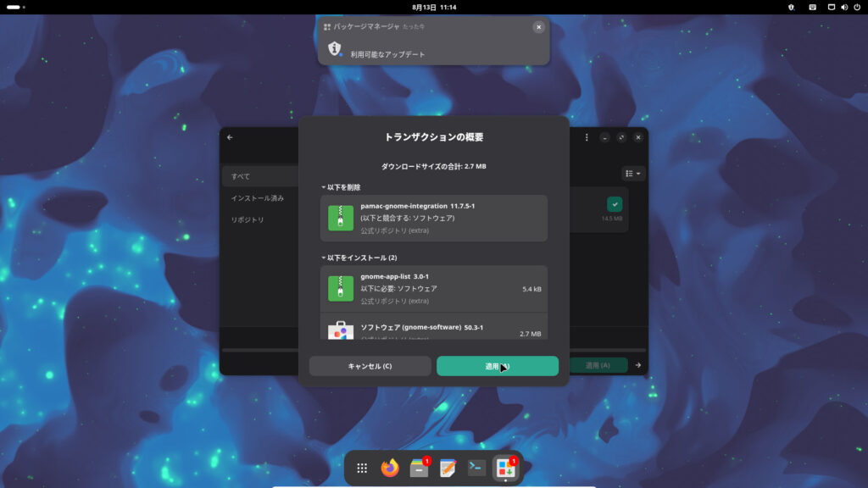Click the Activities pill in the top bar
868x488 pixels.
point(15,7)
